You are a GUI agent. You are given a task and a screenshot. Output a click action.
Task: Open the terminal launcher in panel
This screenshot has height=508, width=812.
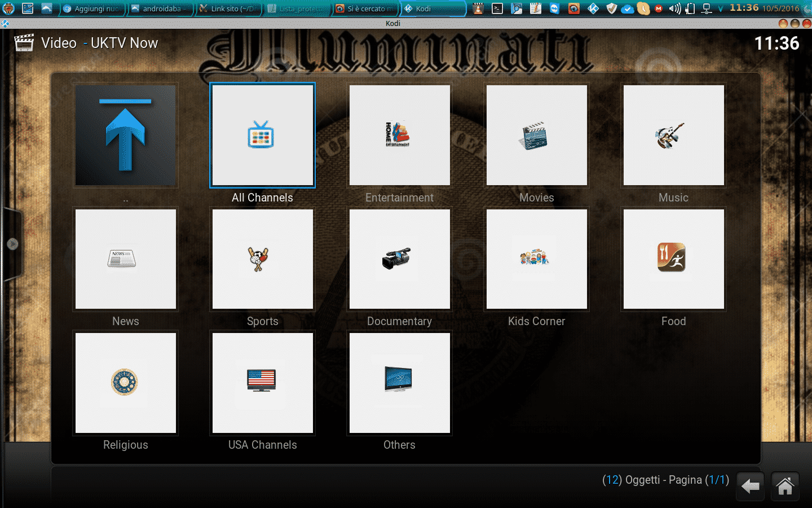(497, 8)
